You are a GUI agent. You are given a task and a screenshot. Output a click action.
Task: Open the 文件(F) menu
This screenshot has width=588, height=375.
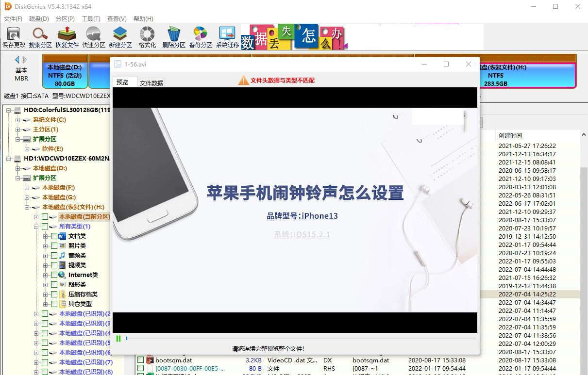pos(13,19)
